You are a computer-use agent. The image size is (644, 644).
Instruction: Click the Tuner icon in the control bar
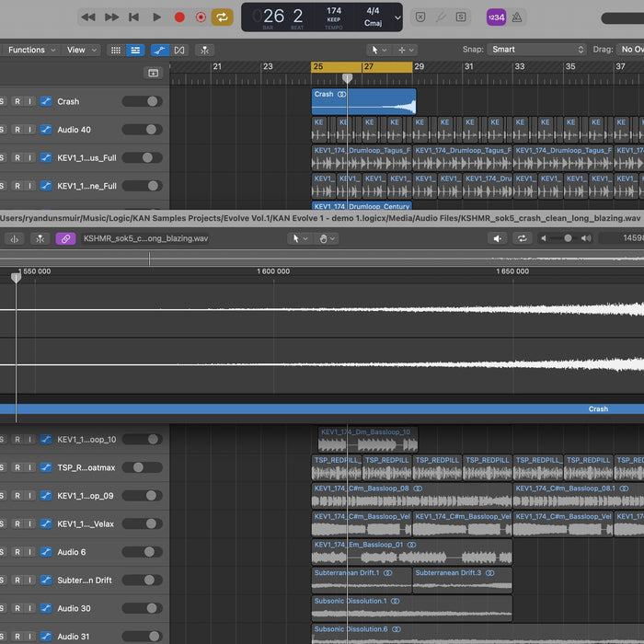click(x=441, y=17)
